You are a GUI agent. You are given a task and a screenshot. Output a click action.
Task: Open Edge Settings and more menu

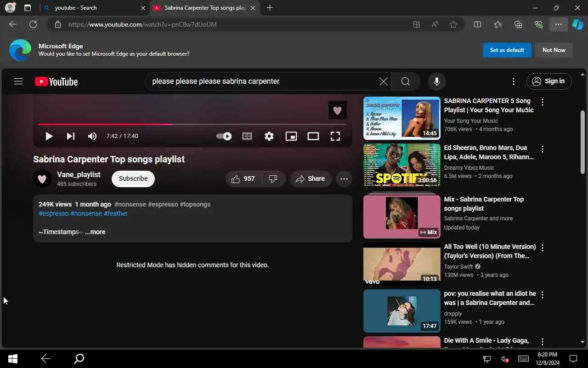(559, 24)
